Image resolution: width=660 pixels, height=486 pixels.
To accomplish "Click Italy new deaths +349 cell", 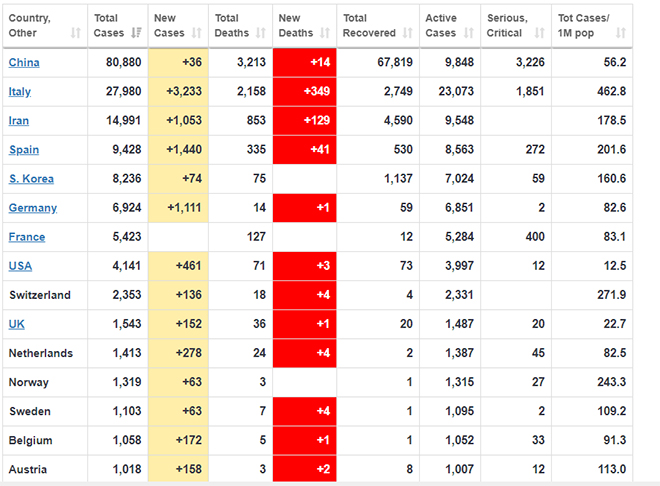I will [304, 91].
